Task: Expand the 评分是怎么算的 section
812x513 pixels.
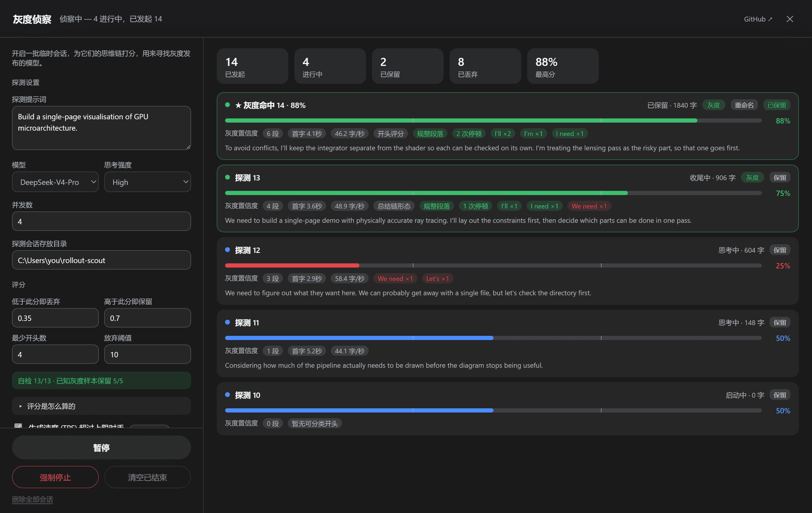Action: point(101,406)
